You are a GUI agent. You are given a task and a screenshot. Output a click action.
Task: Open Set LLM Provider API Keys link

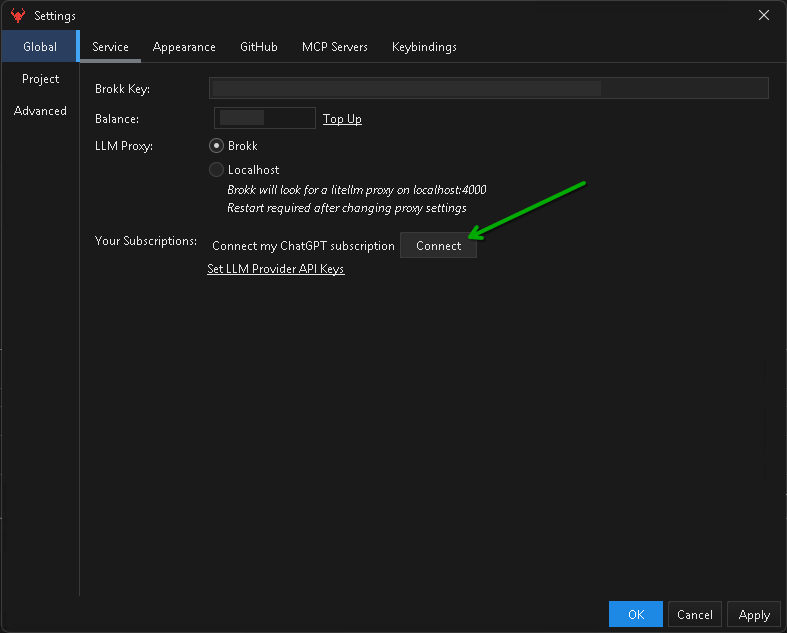(x=276, y=270)
